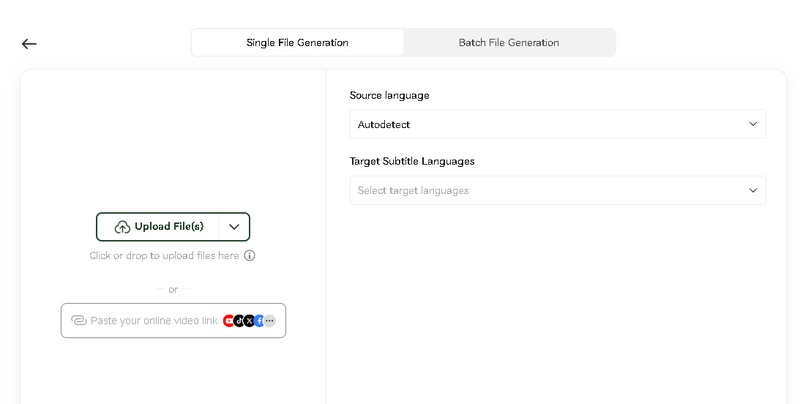This screenshot has height=404, width=800.
Task: Click the chevron in target languages box
Action: tap(753, 190)
